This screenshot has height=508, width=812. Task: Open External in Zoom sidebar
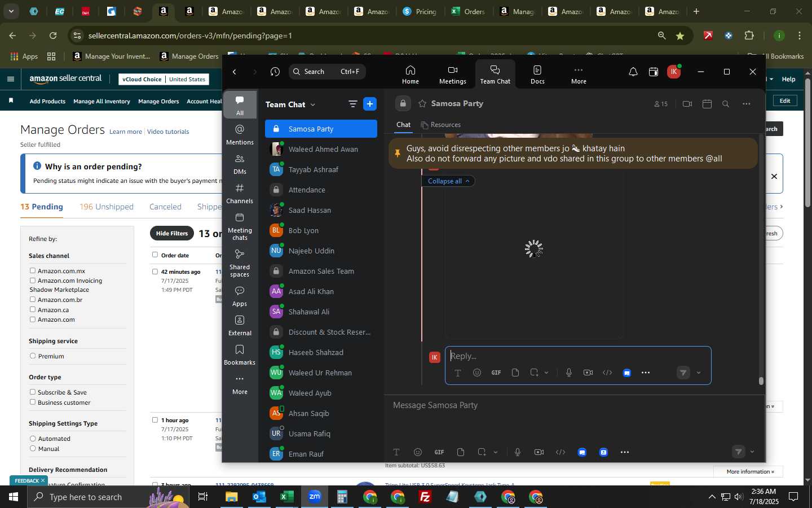(240, 326)
